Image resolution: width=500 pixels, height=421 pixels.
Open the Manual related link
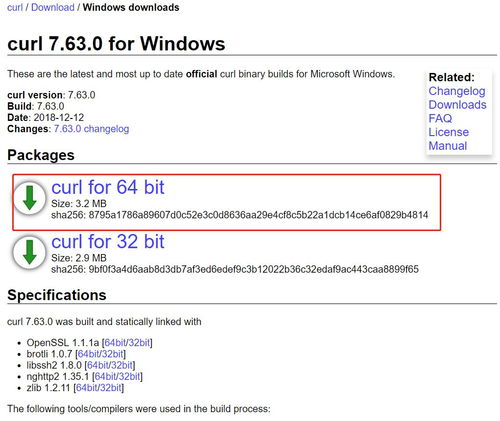pyautogui.click(x=448, y=146)
